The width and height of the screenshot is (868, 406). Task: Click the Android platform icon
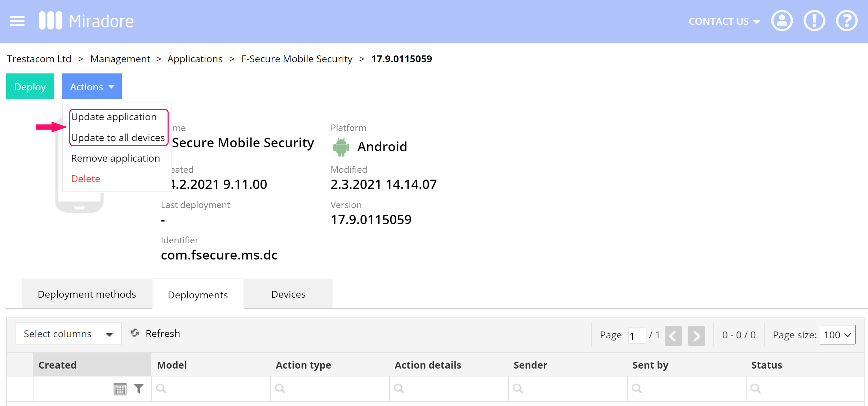click(341, 147)
